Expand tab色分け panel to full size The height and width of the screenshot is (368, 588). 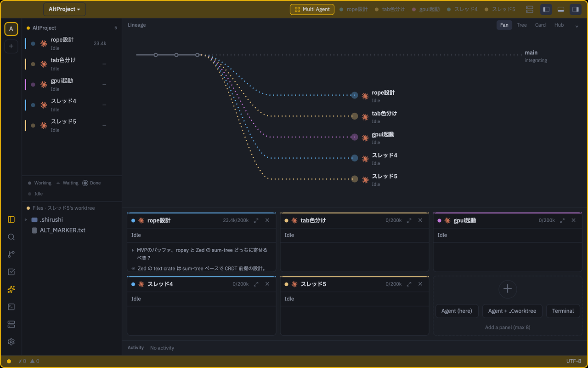coord(409,220)
